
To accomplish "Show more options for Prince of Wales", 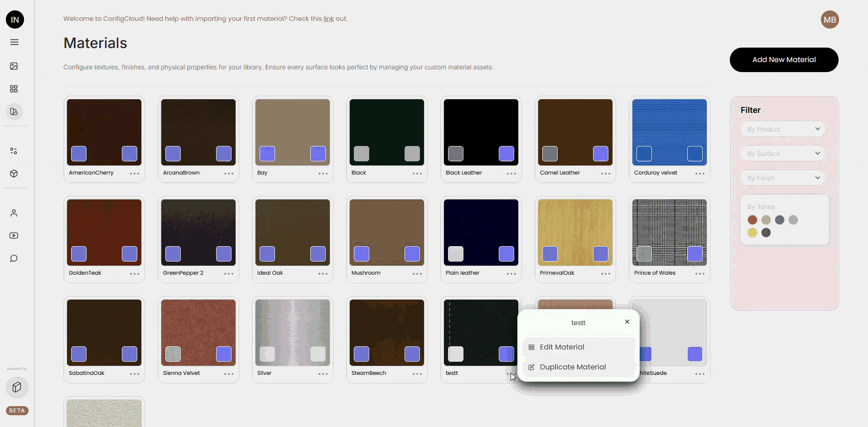I will [x=700, y=274].
